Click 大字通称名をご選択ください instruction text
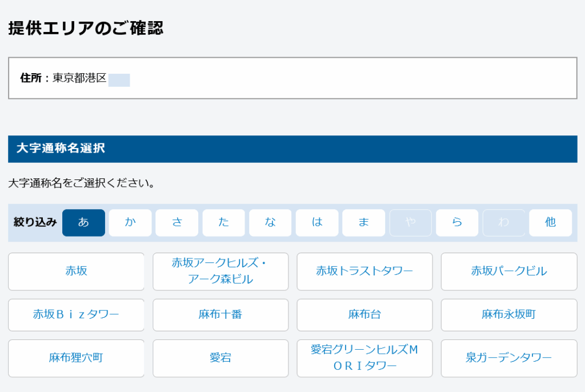This screenshot has height=392, width=585. click(81, 183)
